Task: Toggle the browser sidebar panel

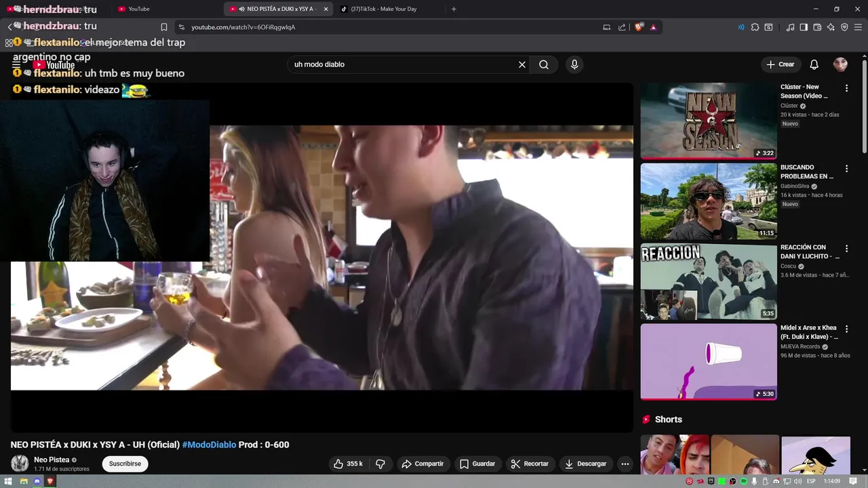Action: 804,27
